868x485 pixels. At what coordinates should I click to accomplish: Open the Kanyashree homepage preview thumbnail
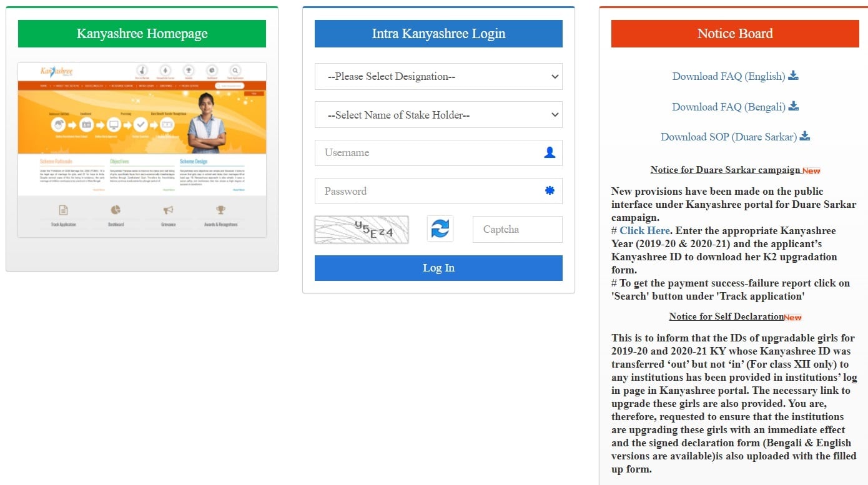coord(142,150)
